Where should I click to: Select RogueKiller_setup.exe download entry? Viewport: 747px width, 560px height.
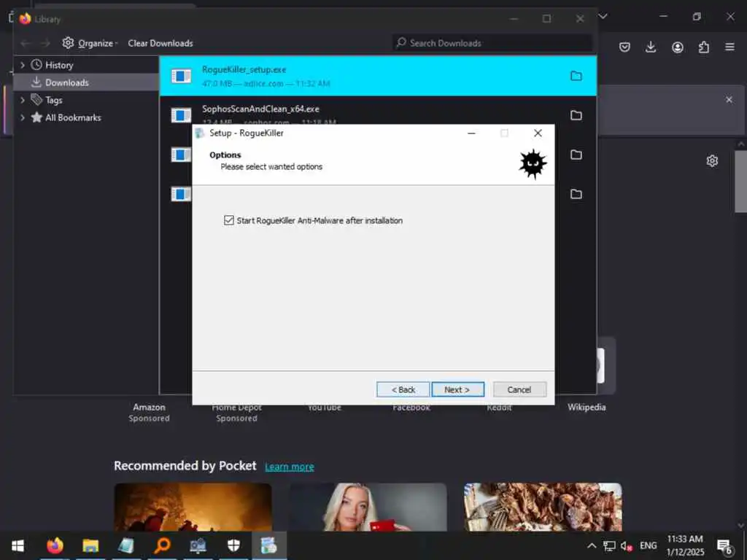[378, 76]
